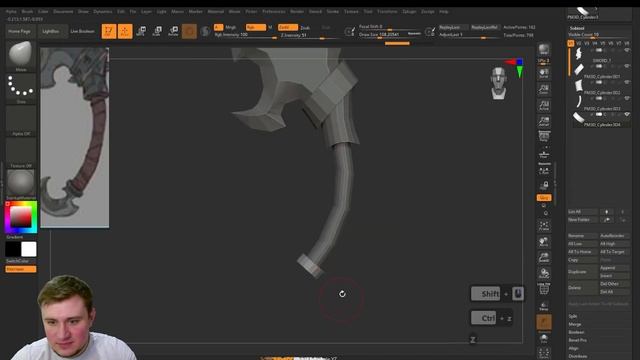
Task: Click the Duplicate subtool button
Action: [582, 271]
